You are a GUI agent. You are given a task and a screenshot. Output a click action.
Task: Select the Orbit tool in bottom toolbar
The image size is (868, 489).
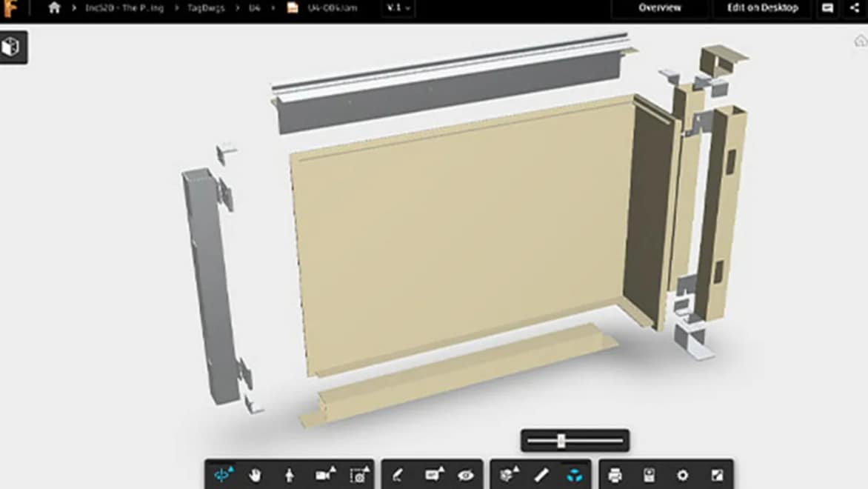coord(222,475)
